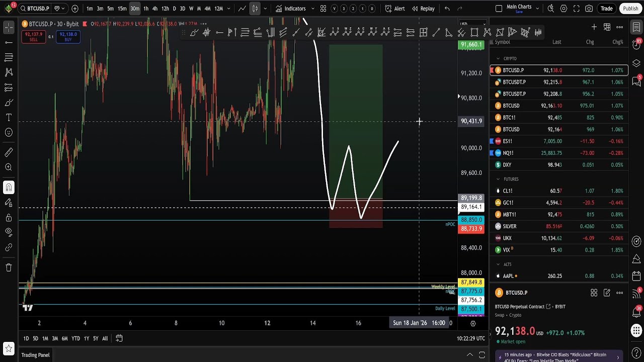Select BTCUSDT.P row with last 92,215.8
The image size is (644, 362).
click(559, 82)
